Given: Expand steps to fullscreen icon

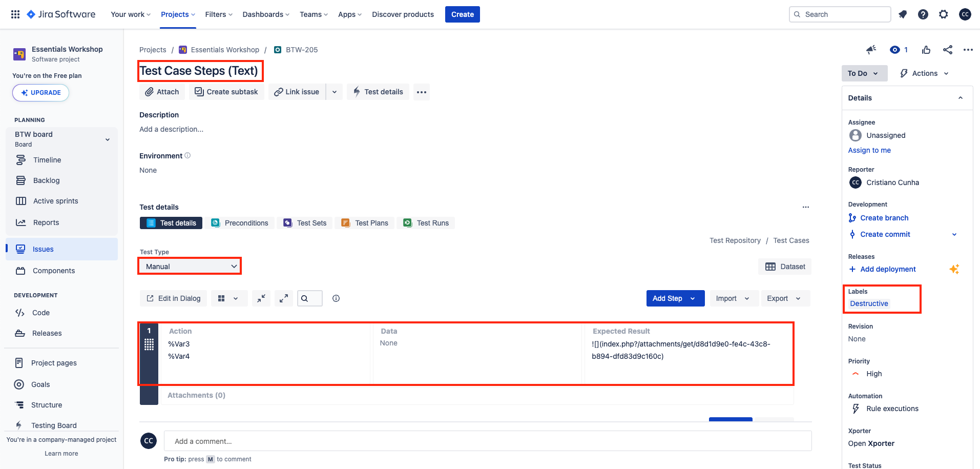Looking at the screenshot, I should point(284,298).
